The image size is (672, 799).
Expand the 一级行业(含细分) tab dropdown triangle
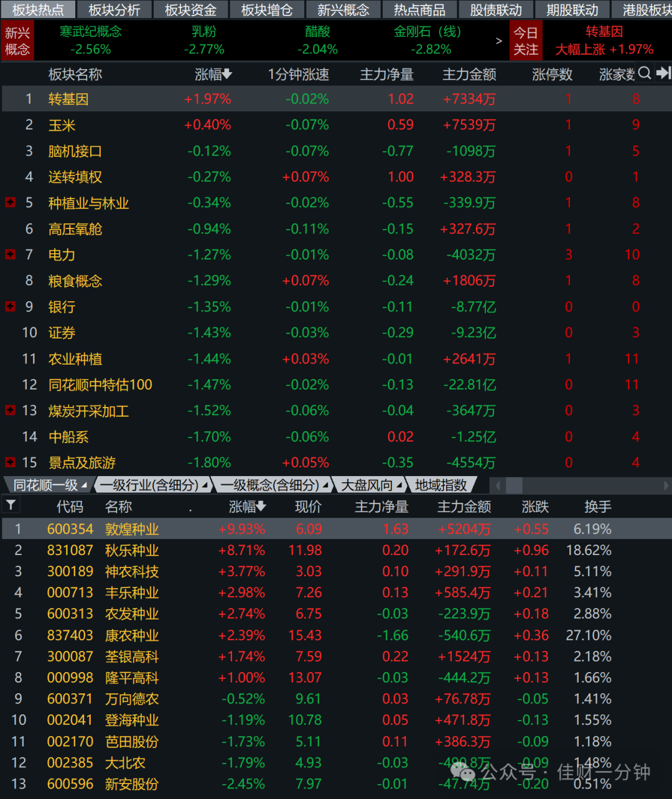(205, 485)
